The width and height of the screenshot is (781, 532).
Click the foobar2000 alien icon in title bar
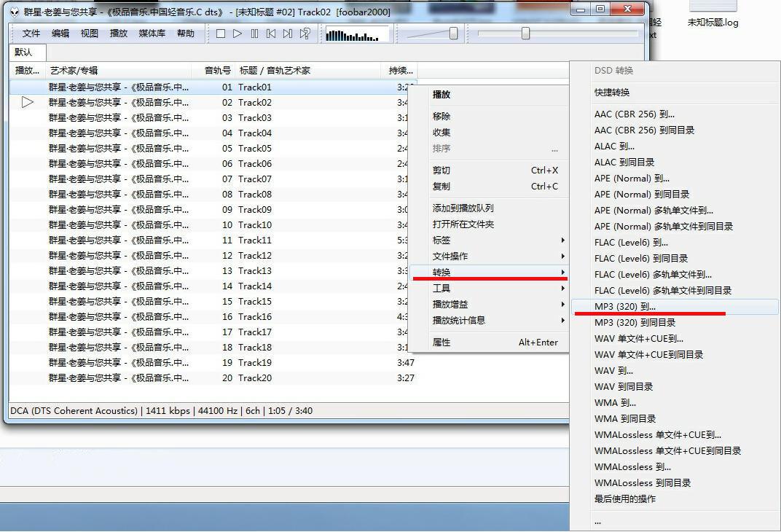pyautogui.click(x=14, y=12)
